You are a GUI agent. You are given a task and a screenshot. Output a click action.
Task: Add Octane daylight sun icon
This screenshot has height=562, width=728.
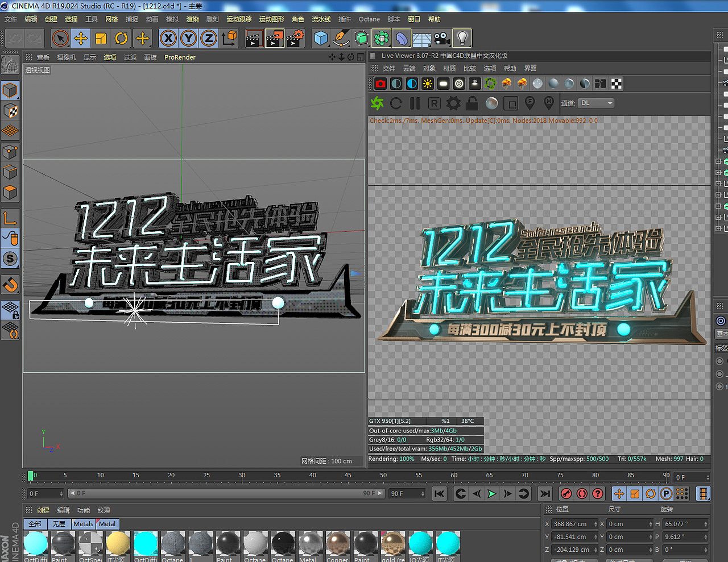click(x=428, y=84)
